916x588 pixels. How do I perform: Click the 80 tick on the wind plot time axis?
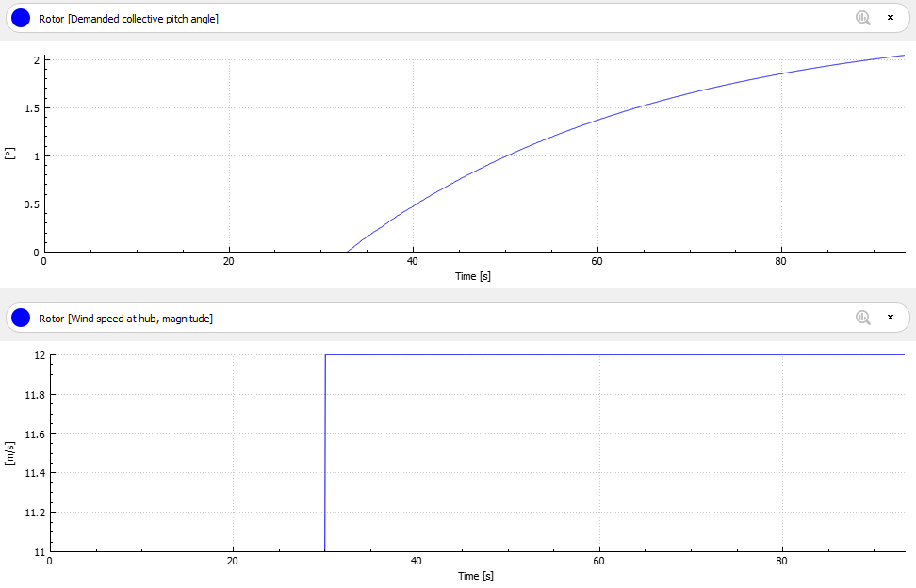pos(782,561)
